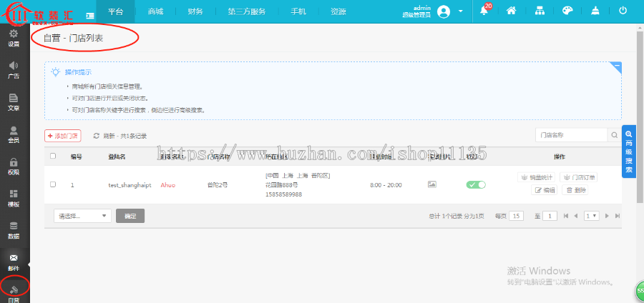Image resolution: width=644 pixels, height=303 pixels.
Task: Click the power logout icon
Action: (623, 11)
